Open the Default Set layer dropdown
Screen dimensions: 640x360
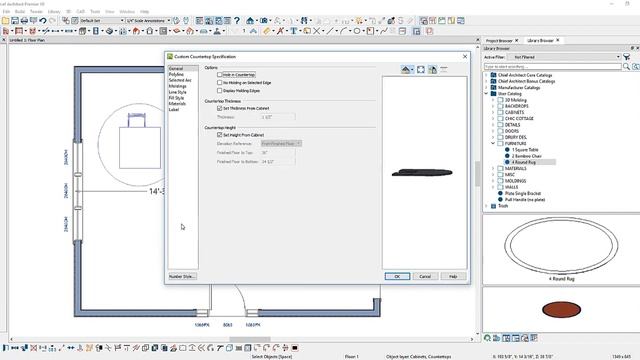tap(102, 20)
